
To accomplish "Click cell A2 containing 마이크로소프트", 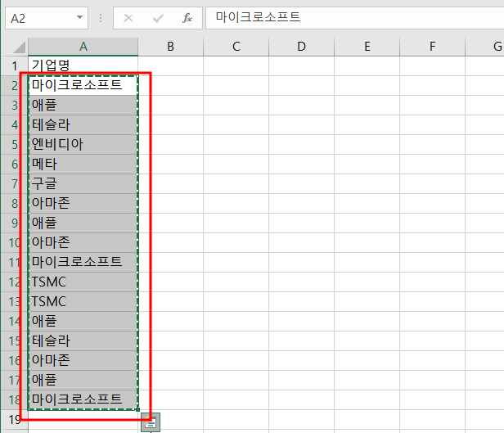I will click(x=83, y=85).
